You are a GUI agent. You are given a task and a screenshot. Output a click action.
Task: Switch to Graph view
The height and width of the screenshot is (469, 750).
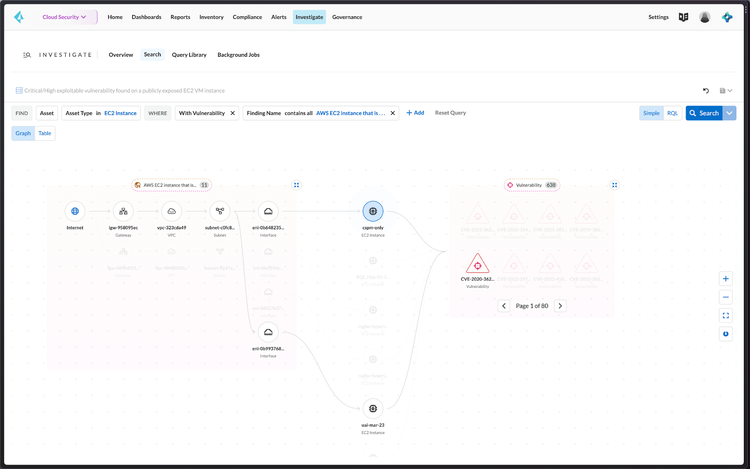point(23,133)
